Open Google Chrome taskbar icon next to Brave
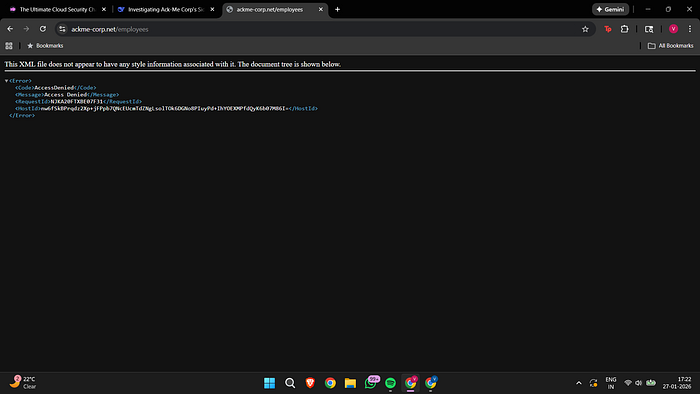 [330, 383]
